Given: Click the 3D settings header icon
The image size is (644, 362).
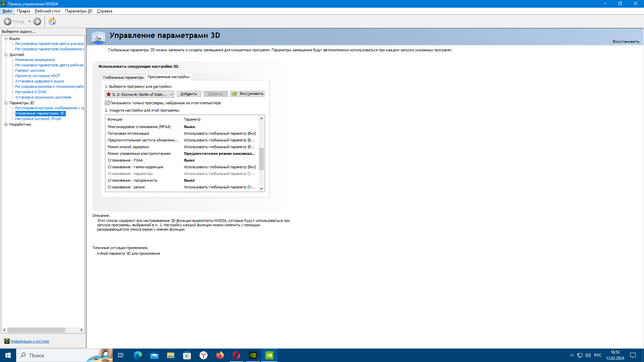Looking at the screenshot, I should (98, 37).
